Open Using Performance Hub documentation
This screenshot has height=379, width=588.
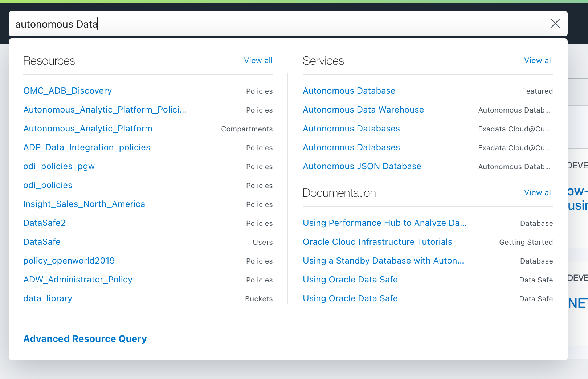coord(384,223)
